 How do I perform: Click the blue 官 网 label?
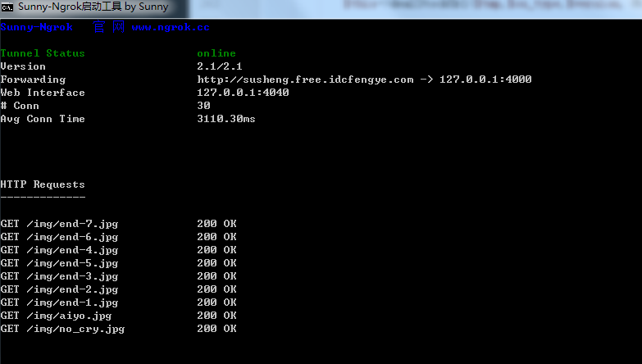pos(108,27)
